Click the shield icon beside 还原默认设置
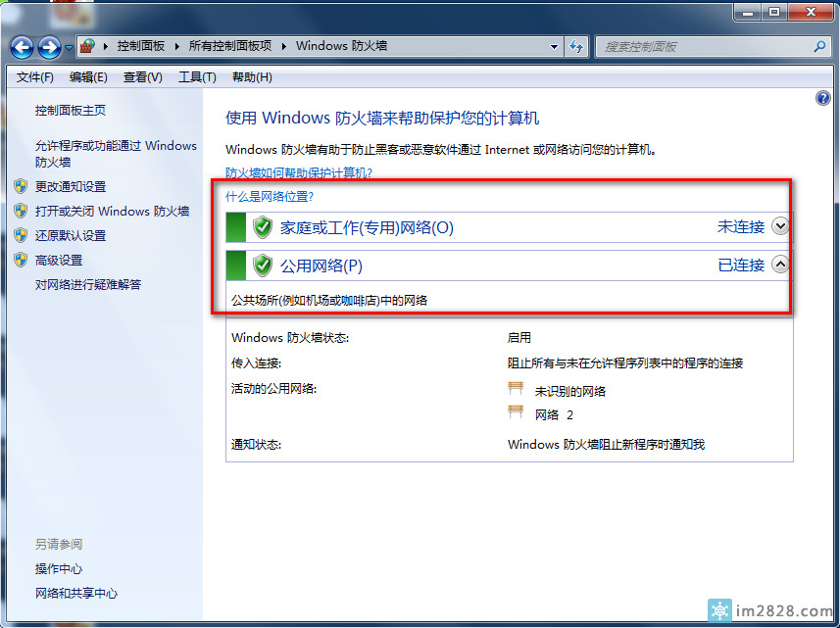840x628 pixels. click(22, 235)
